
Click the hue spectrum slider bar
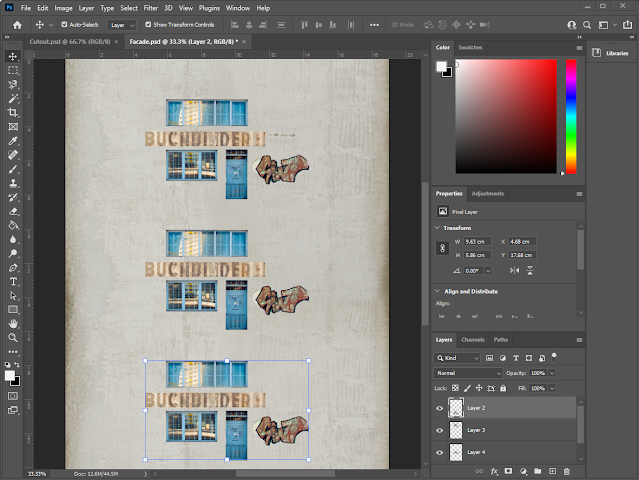click(570, 115)
